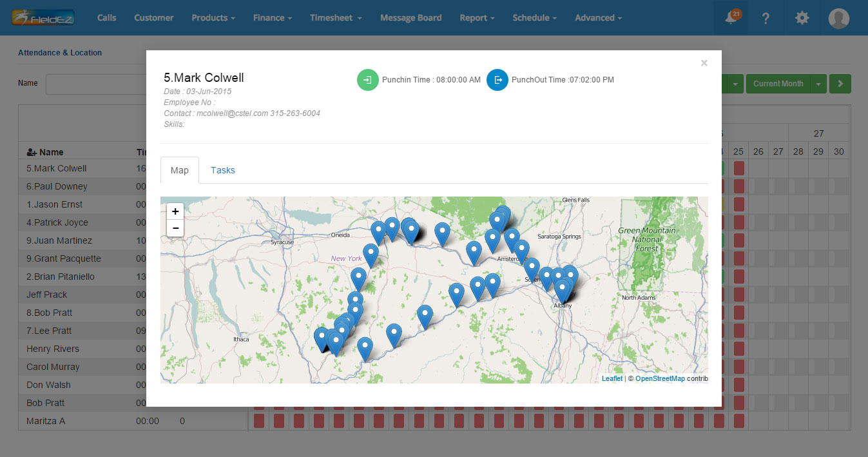Switch to the Tasks tab
The width and height of the screenshot is (868, 457).
(223, 170)
